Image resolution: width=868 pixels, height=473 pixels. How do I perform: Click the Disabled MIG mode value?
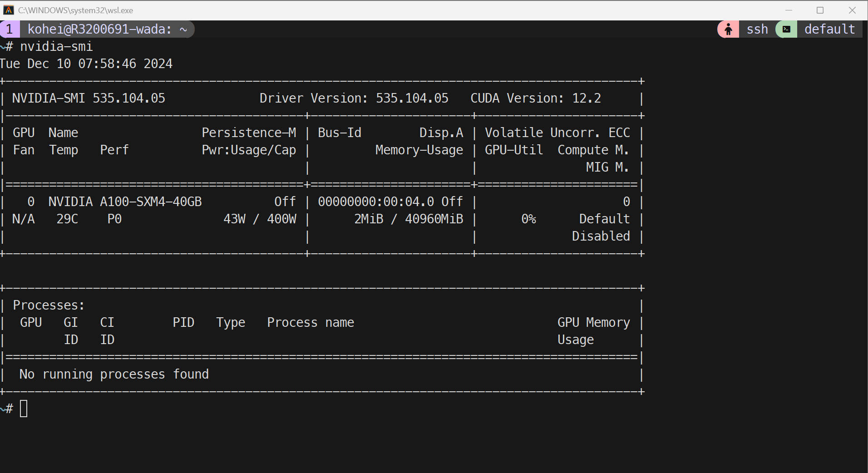point(601,236)
